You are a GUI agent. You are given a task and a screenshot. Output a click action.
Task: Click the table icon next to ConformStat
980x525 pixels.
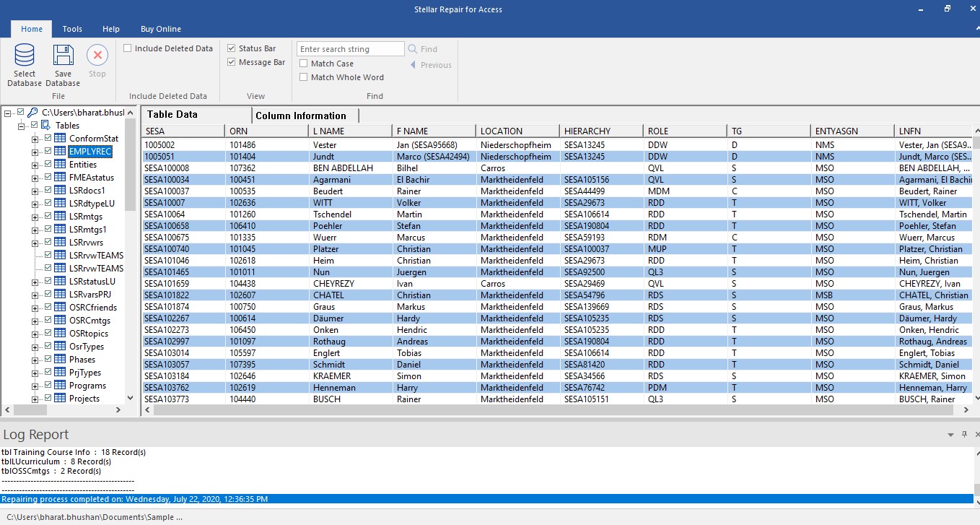click(x=60, y=139)
